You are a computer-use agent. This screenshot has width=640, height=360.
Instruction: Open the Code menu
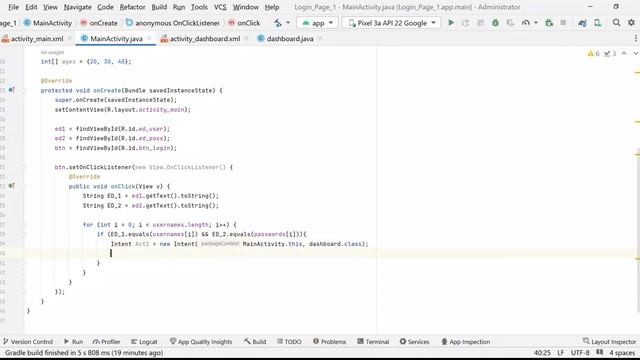point(105,7)
